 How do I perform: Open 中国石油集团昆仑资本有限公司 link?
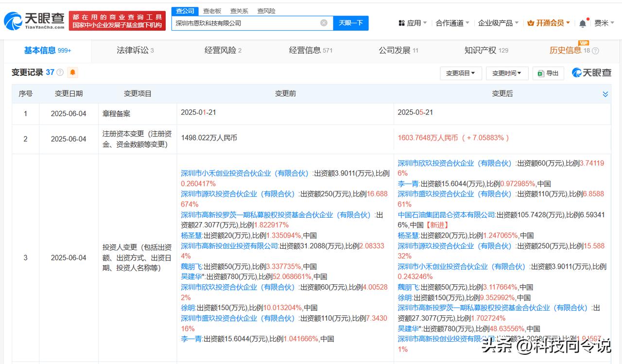[x=446, y=215]
